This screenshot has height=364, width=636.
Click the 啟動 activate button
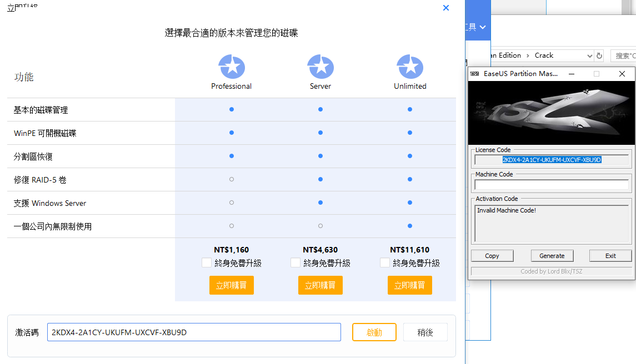(374, 332)
